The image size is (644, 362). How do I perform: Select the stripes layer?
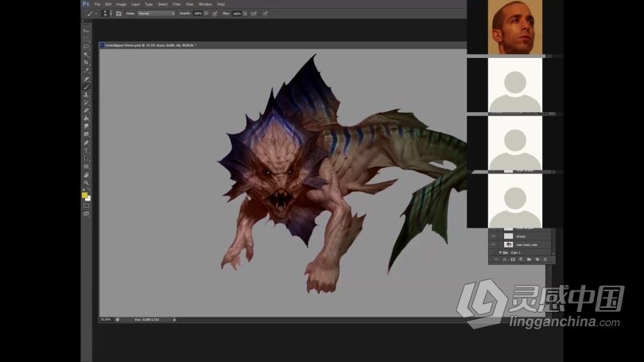(x=521, y=236)
